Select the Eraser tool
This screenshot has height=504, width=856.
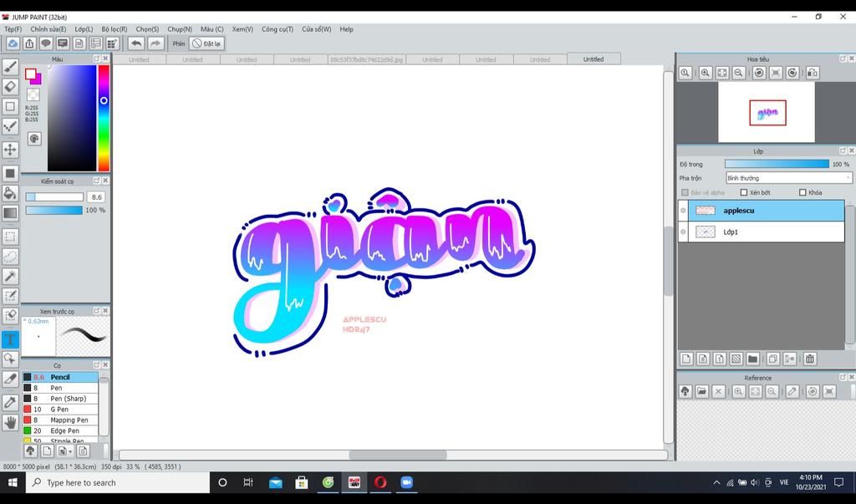(10, 86)
